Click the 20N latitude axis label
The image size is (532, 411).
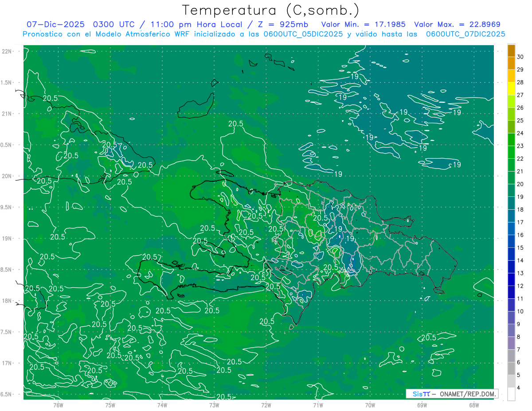tap(8, 176)
